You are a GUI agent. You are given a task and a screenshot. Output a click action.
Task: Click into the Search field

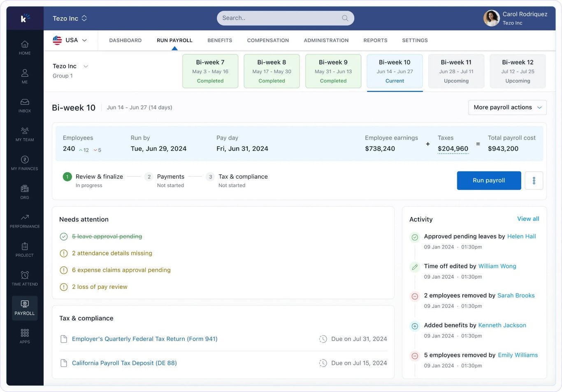click(x=286, y=18)
